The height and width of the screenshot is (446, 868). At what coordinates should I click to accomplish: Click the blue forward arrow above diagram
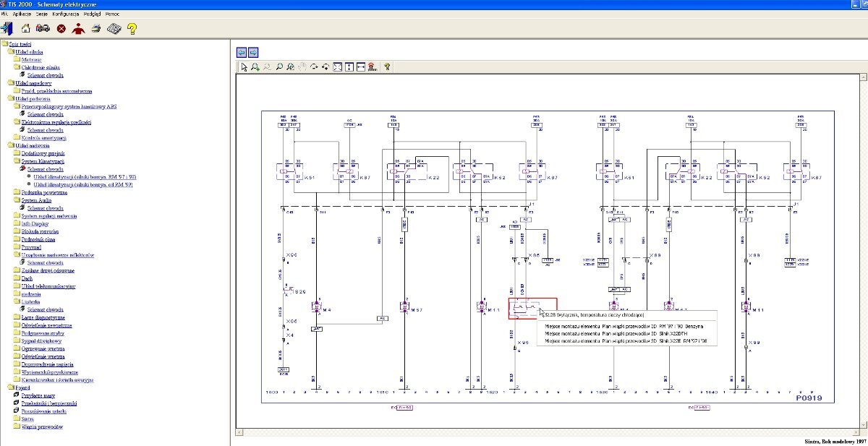coord(253,52)
